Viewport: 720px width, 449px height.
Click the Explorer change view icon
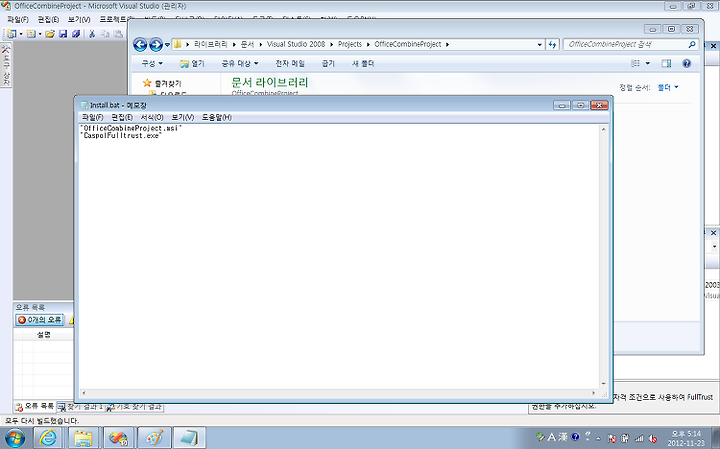point(636,63)
